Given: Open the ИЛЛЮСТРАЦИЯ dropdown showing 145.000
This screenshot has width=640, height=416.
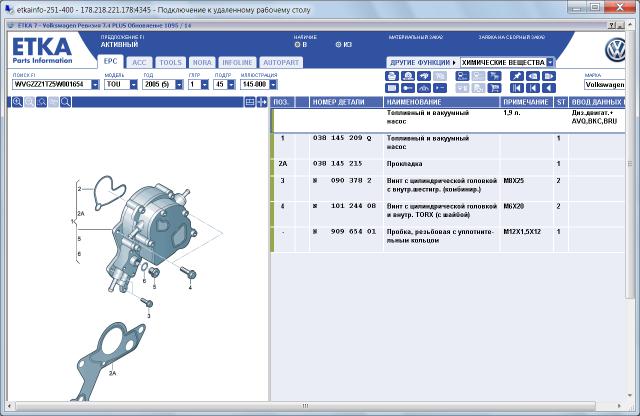Looking at the screenshot, I should (273, 85).
